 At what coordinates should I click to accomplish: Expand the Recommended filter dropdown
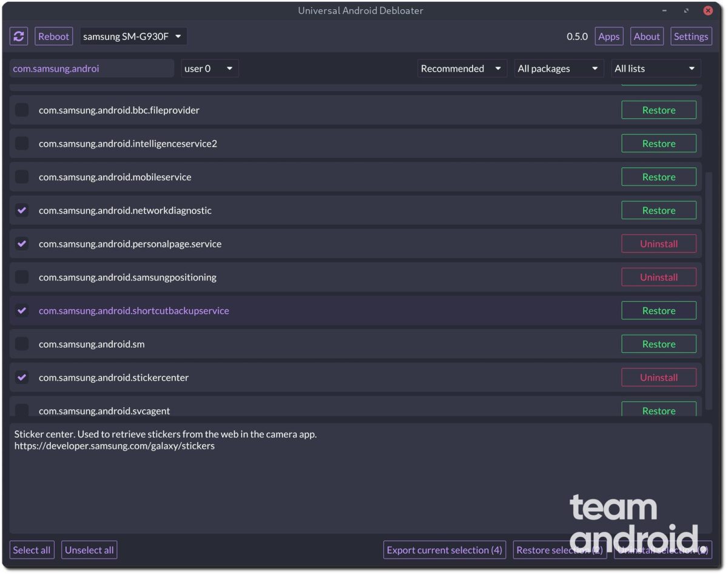coord(462,69)
